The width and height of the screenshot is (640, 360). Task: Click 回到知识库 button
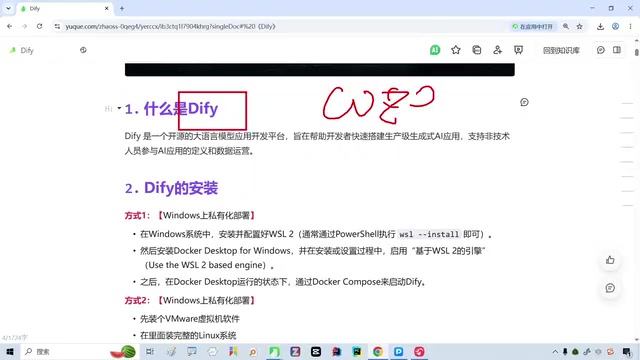[561, 50]
